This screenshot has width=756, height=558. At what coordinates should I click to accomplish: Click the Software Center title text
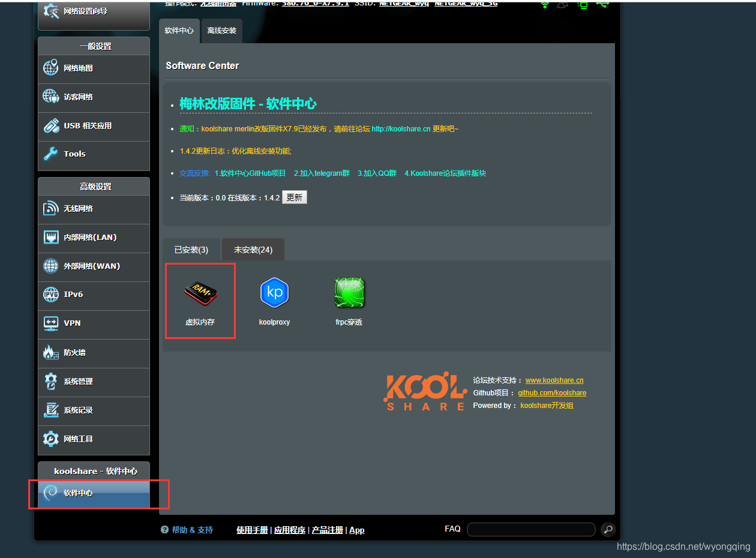(202, 66)
